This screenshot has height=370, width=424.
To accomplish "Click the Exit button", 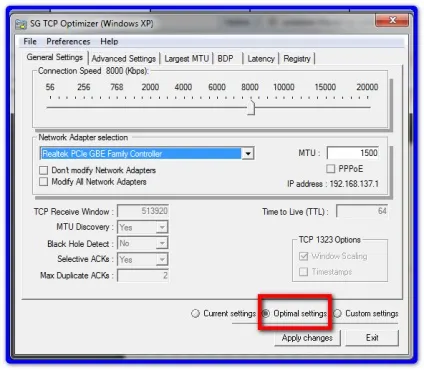I will pos(372,338).
